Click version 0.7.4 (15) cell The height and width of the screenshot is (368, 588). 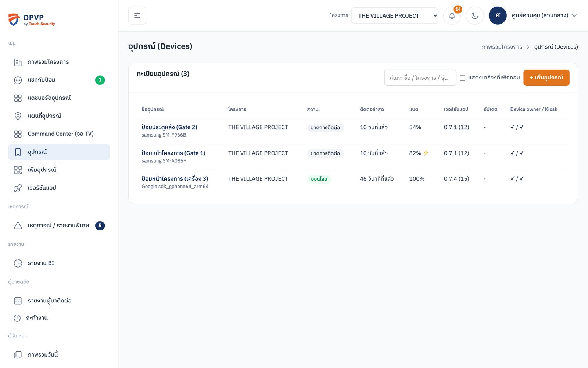(x=456, y=179)
